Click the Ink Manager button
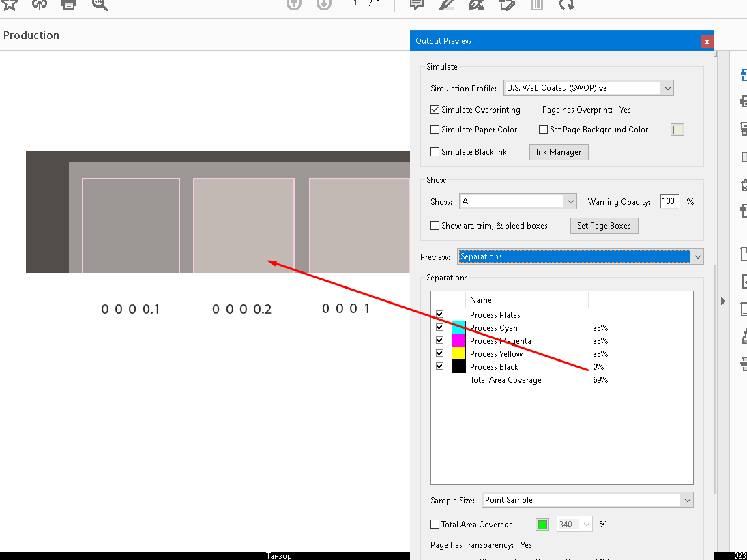747x560 pixels. 559,152
